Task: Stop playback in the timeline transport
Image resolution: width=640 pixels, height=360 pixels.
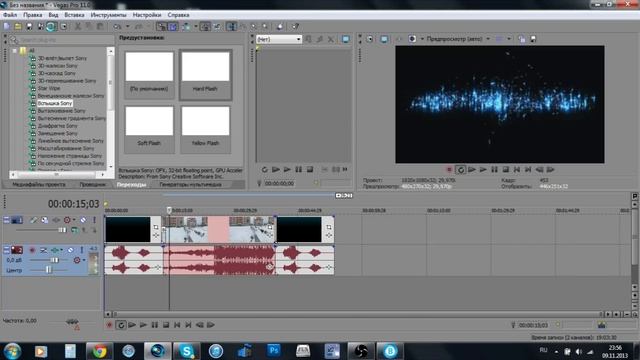Action: (x=166, y=325)
